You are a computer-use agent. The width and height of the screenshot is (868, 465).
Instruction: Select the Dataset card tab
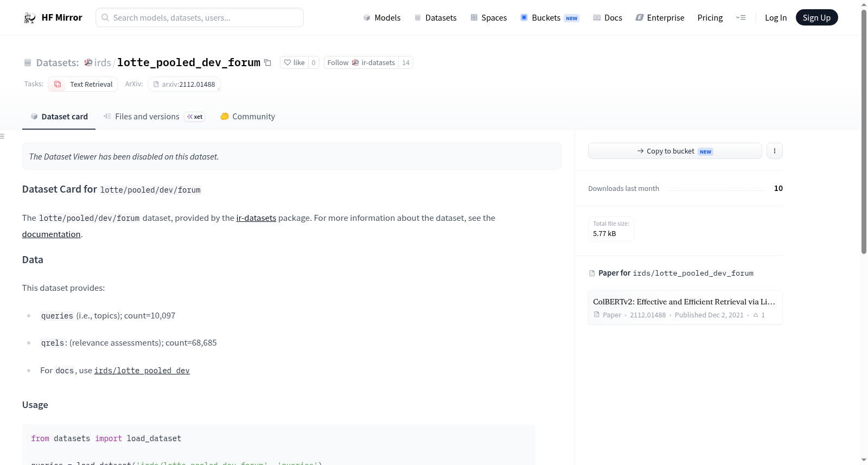pos(59,117)
